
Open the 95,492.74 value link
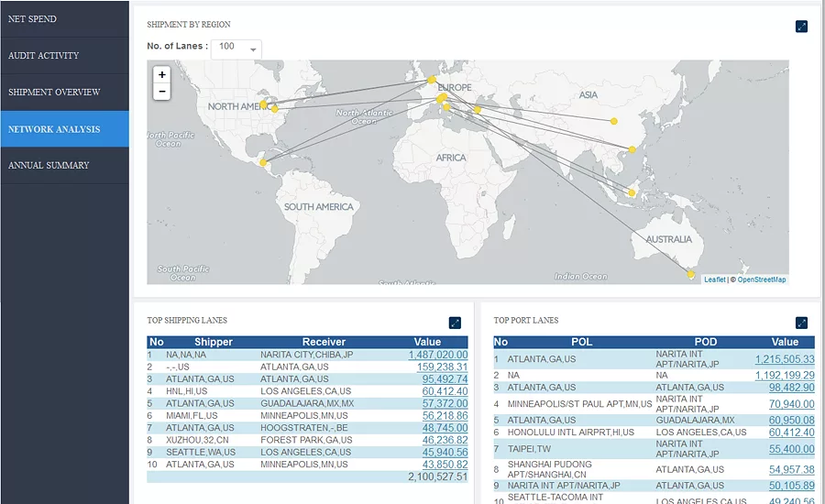pyautogui.click(x=445, y=379)
